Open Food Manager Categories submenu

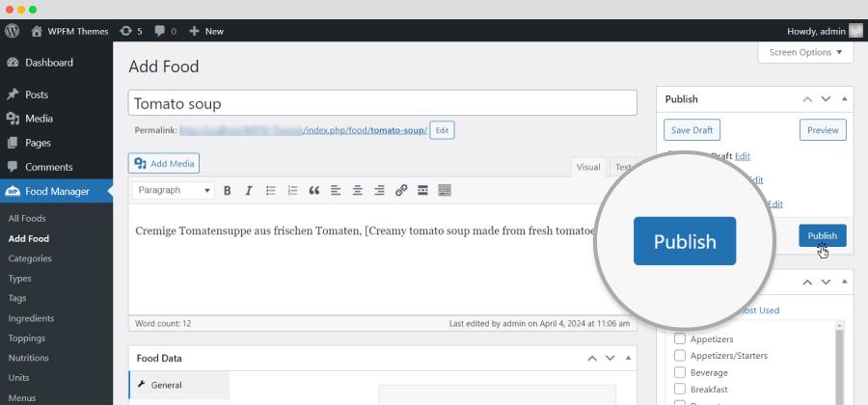tap(30, 258)
